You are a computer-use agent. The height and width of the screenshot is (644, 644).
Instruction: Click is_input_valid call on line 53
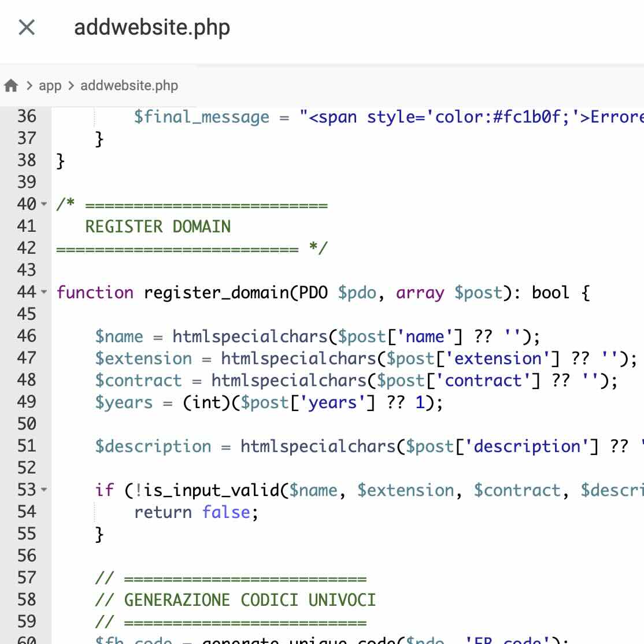[x=211, y=490]
